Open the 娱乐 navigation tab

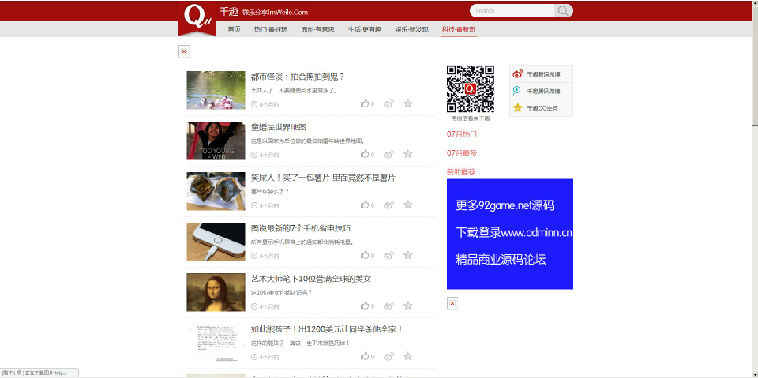point(411,29)
